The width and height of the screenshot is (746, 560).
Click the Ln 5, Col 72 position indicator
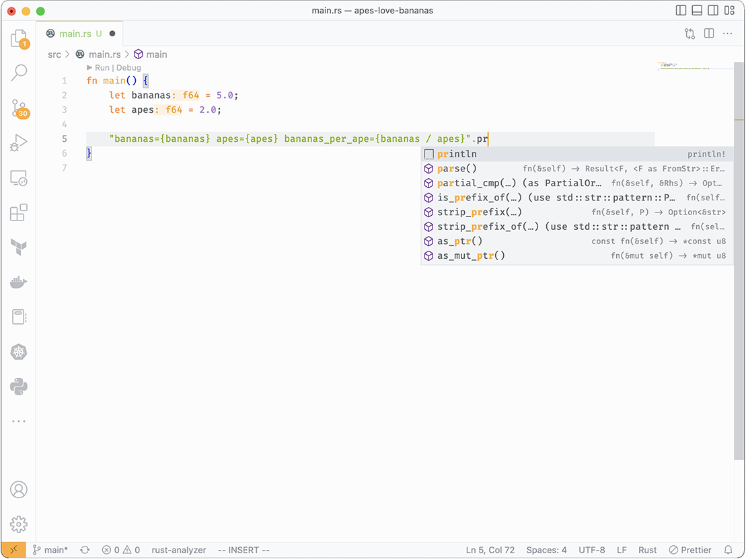[490, 550]
